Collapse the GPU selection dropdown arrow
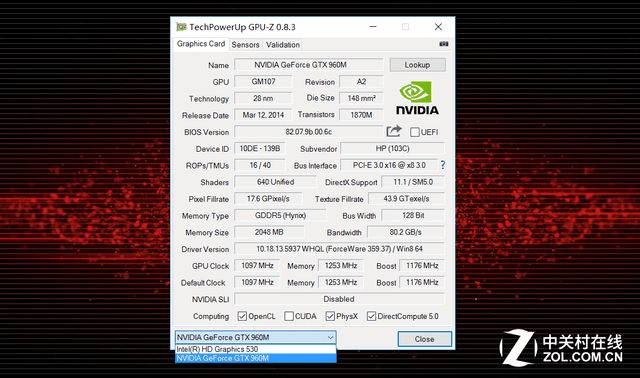This screenshot has height=378, width=640. 330,338
